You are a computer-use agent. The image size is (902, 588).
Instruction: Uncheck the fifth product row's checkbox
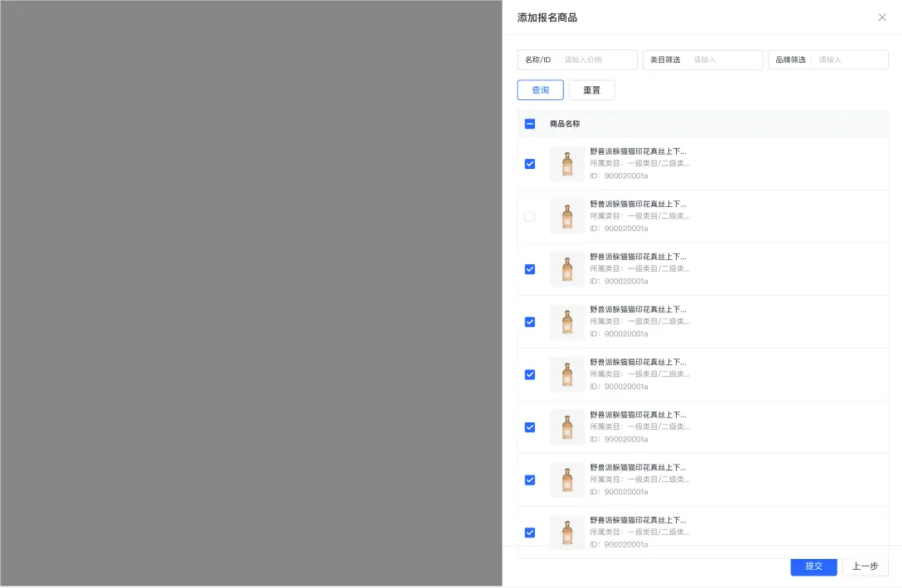tap(530, 374)
